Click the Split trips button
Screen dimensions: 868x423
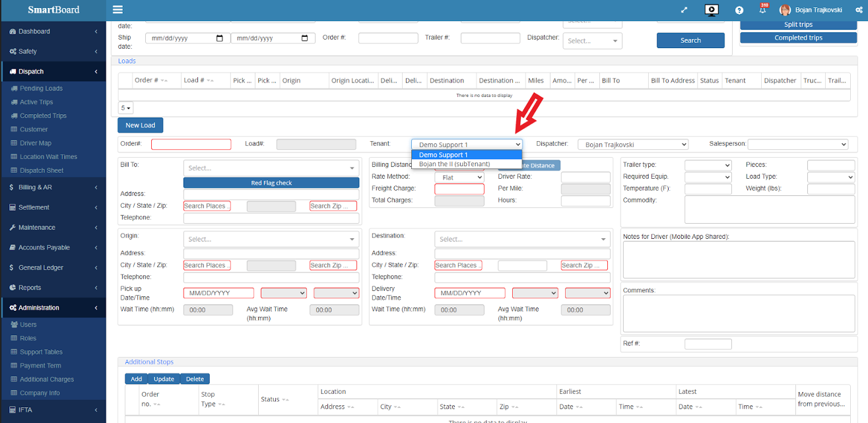pos(798,24)
